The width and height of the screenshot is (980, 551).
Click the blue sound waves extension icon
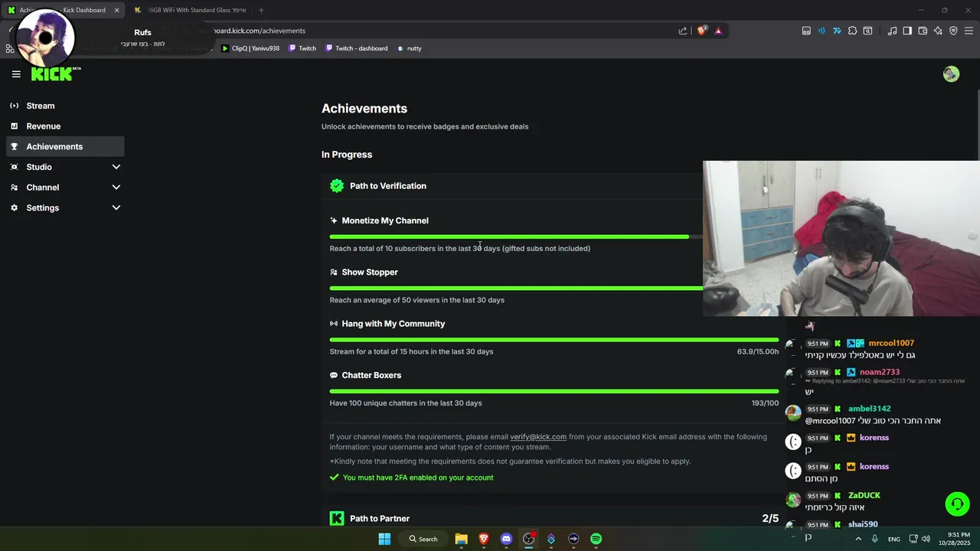click(822, 31)
